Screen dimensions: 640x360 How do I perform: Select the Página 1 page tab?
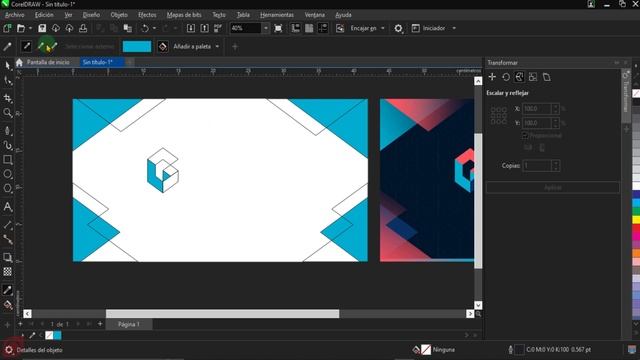pos(129,324)
